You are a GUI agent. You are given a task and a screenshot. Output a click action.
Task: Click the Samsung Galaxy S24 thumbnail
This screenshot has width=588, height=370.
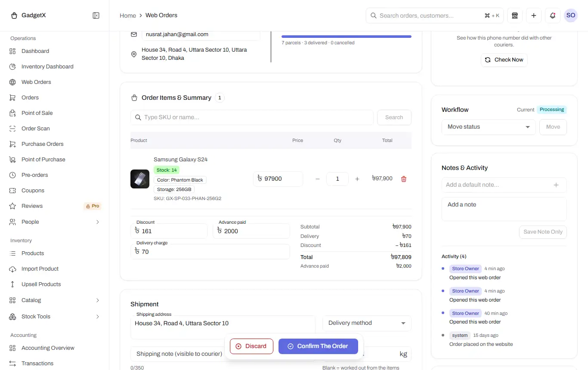[x=140, y=179]
